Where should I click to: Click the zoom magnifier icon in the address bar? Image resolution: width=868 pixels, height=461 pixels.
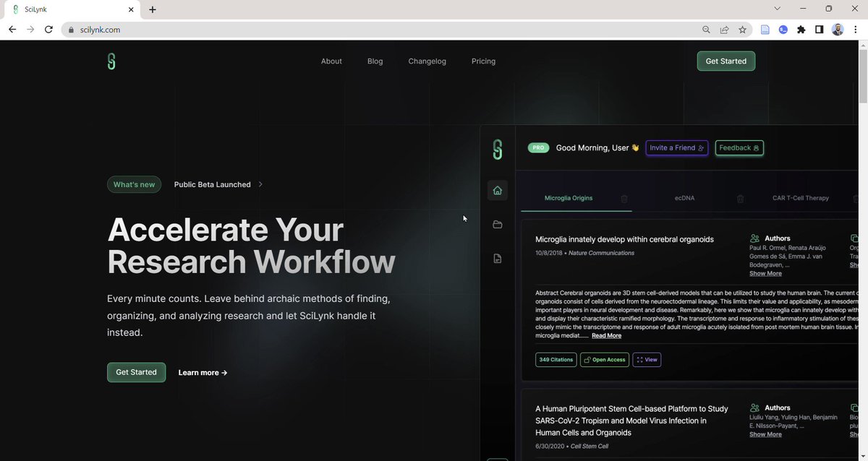coord(706,30)
